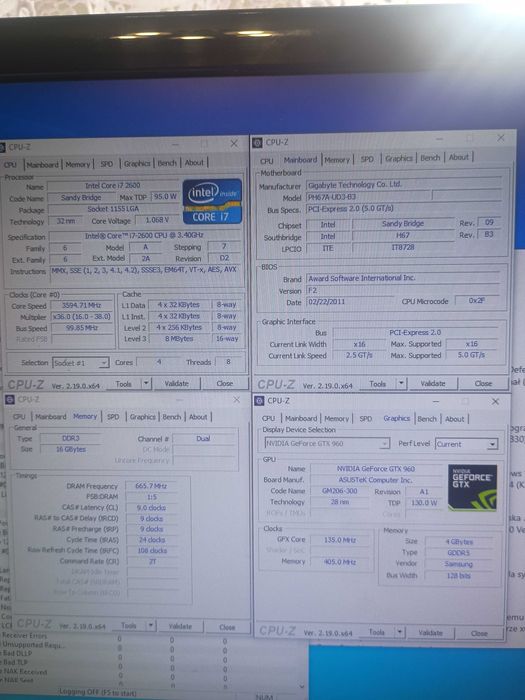Expand Tools dropdown arrow in Graphics window
Screen dimensions: 525x700
(x=399, y=632)
